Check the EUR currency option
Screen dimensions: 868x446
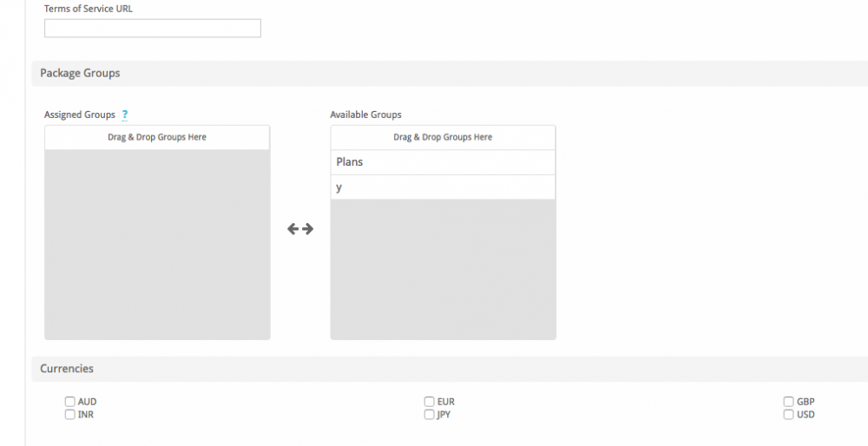point(429,401)
